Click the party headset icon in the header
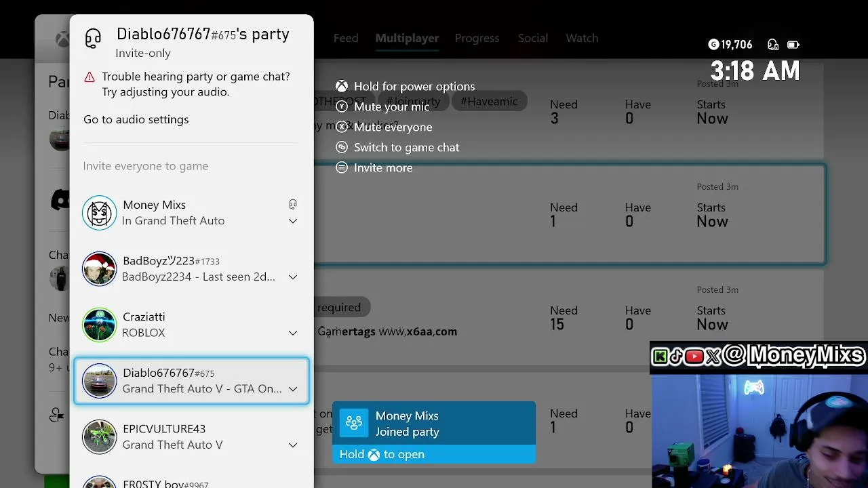This screenshot has width=868, height=488. tap(93, 39)
